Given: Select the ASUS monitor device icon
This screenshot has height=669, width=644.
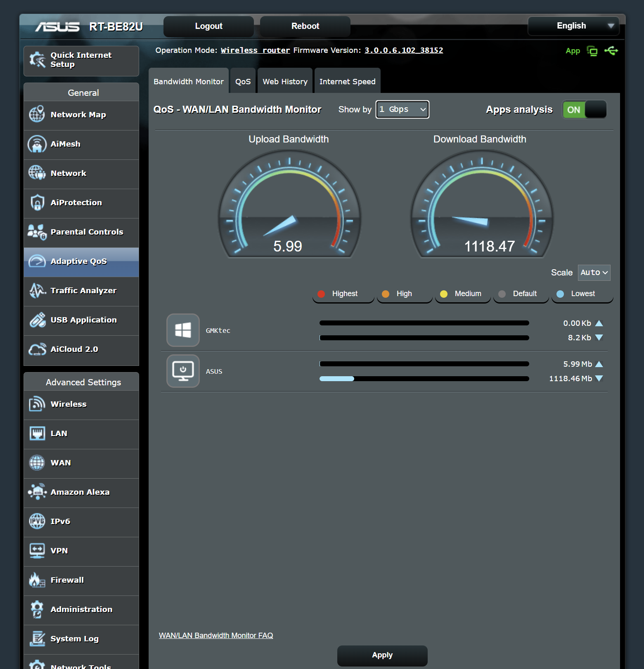Looking at the screenshot, I should pyautogui.click(x=183, y=371).
